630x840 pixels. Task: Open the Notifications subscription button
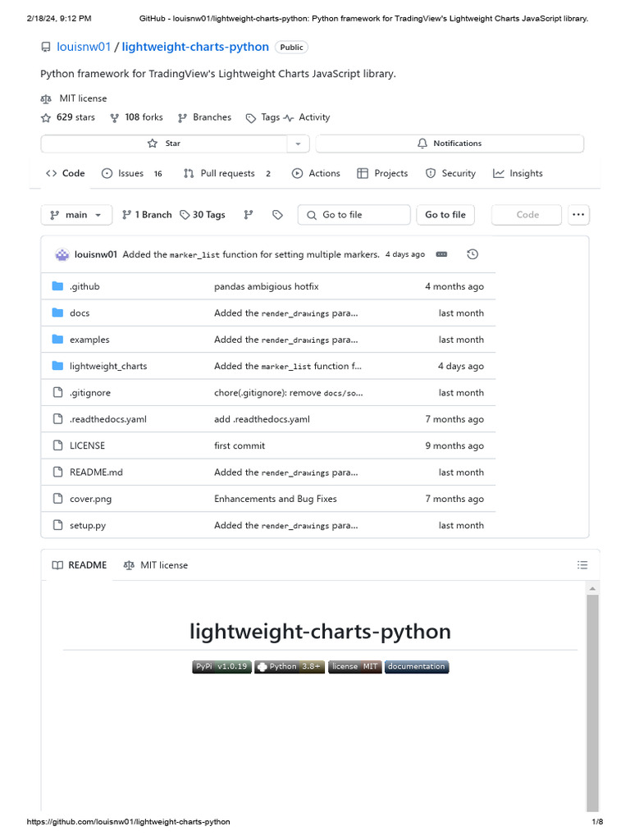[x=449, y=144]
